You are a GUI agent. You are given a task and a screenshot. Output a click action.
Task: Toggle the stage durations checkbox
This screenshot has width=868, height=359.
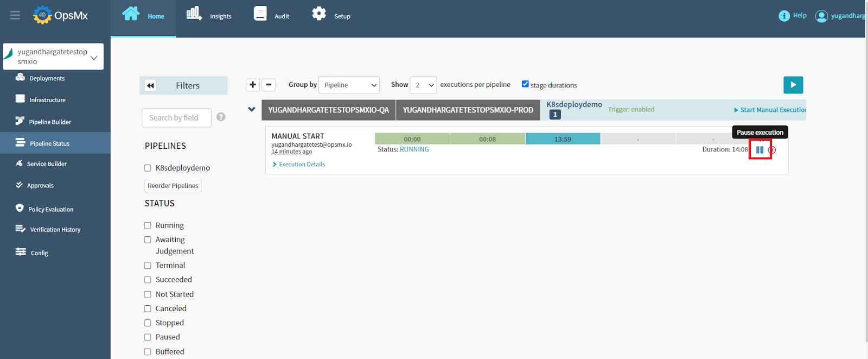[x=525, y=84]
